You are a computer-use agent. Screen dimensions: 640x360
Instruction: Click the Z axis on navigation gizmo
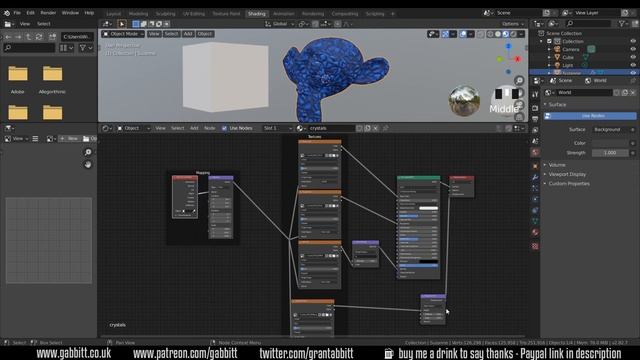click(x=509, y=46)
